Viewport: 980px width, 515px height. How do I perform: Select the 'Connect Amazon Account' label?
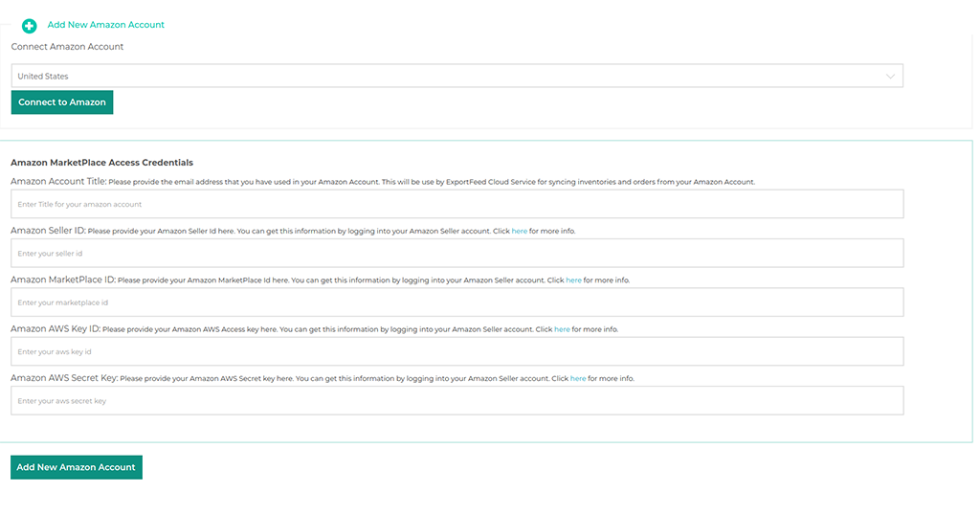(x=67, y=46)
